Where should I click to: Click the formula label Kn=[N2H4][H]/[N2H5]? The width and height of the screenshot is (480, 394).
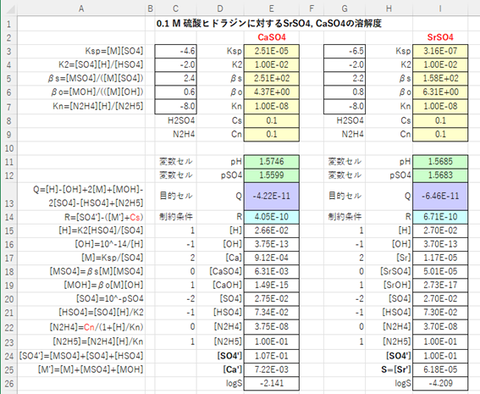tap(98, 106)
